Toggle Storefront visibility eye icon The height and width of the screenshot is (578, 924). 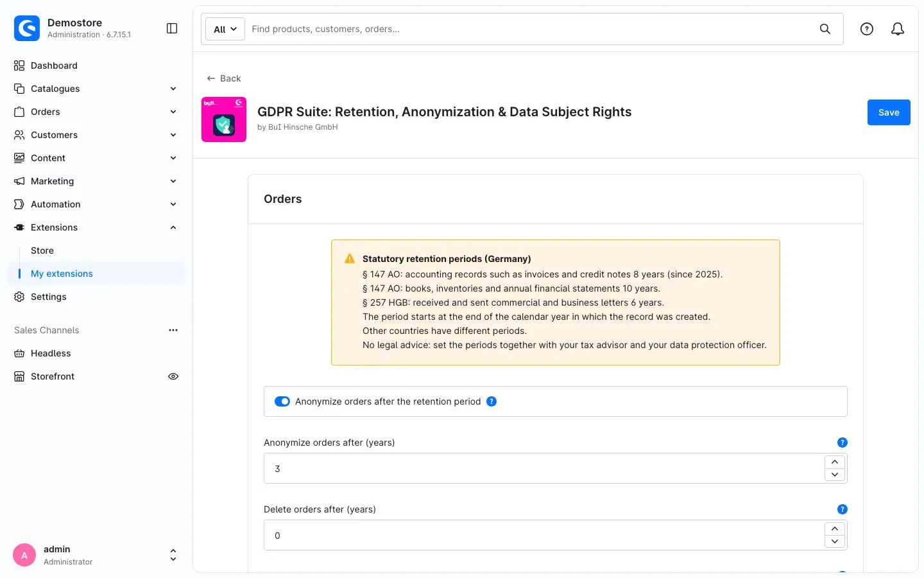pyautogui.click(x=173, y=376)
